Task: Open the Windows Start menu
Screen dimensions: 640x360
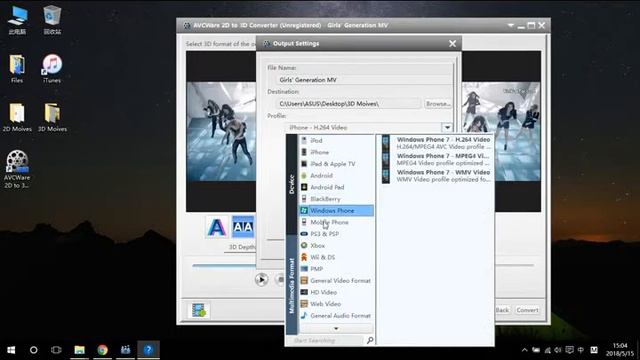Action: pos(11,350)
